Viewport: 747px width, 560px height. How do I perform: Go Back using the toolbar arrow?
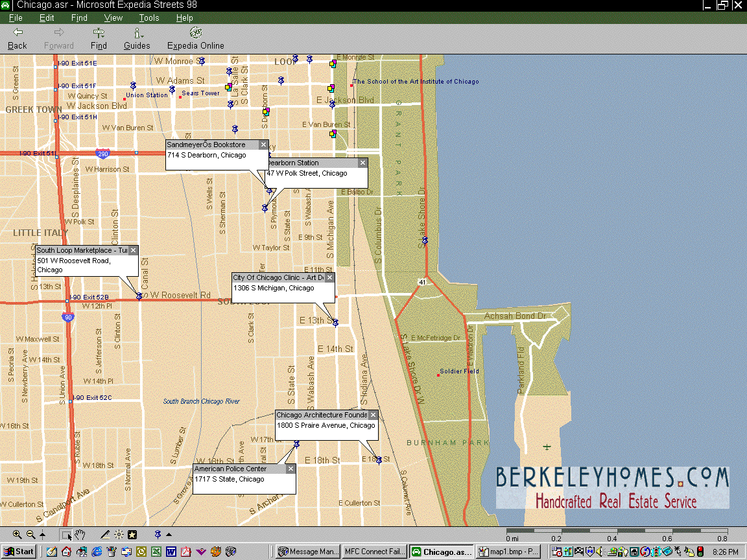pyautogui.click(x=18, y=38)
